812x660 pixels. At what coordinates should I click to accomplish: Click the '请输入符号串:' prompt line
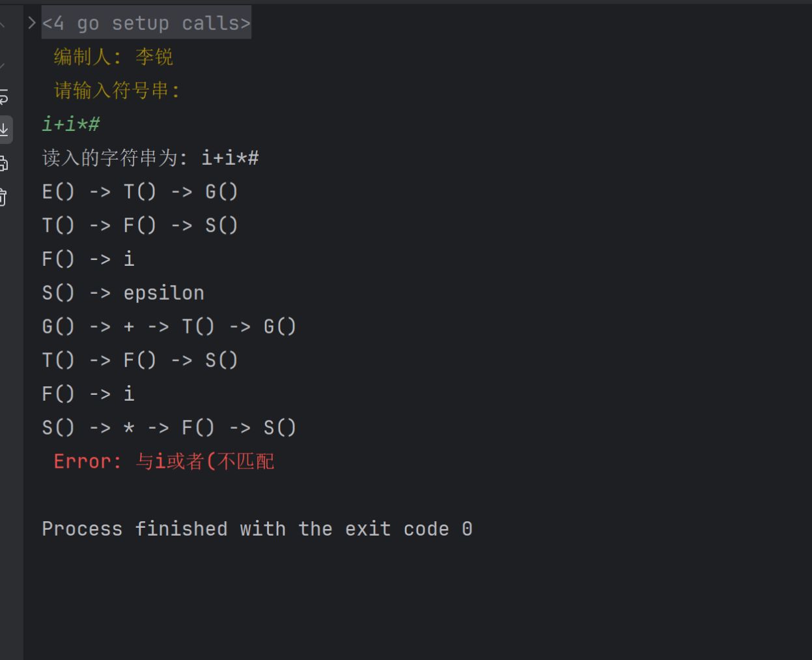coord(117,91)
